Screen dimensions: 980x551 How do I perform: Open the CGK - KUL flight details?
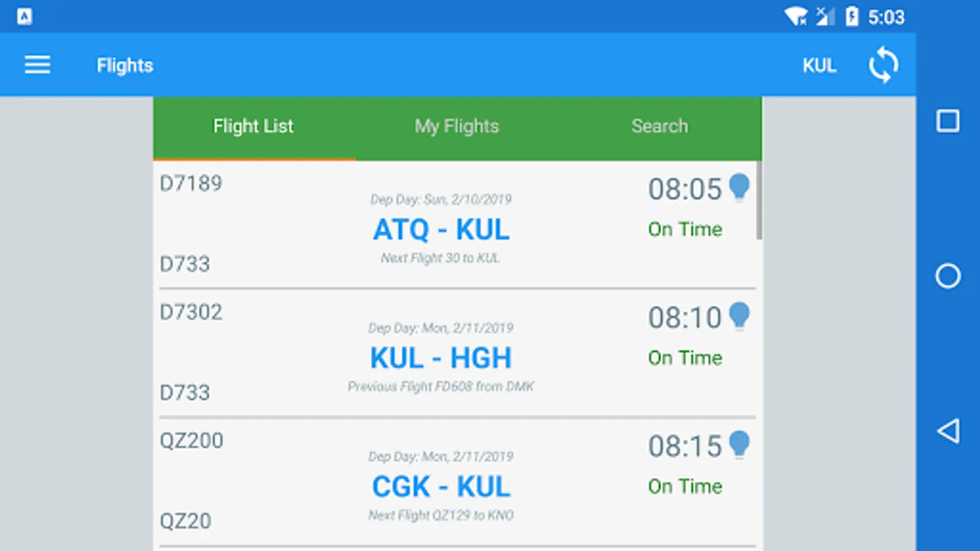(x=441, y=487)
